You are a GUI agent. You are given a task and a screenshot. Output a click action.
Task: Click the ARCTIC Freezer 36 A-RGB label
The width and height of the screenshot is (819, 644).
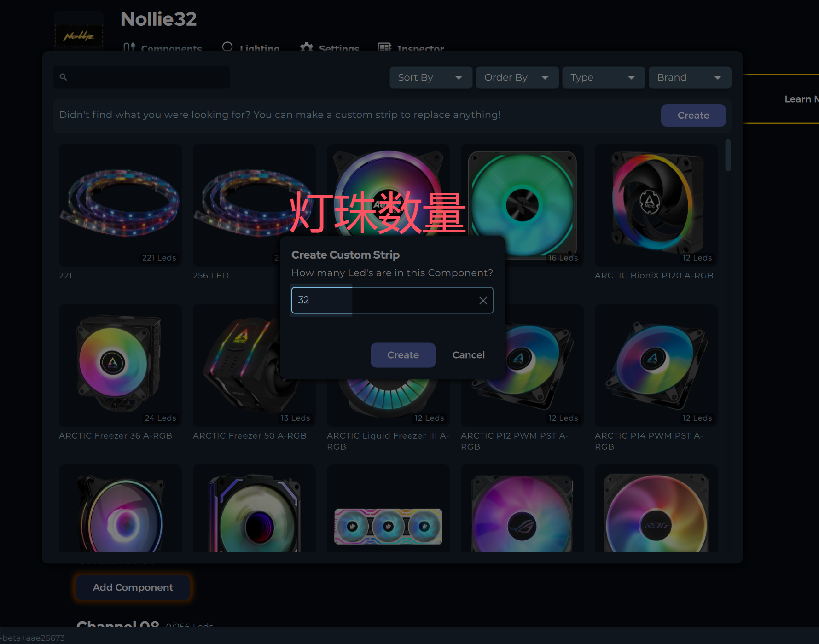click(x=116, y=435)
